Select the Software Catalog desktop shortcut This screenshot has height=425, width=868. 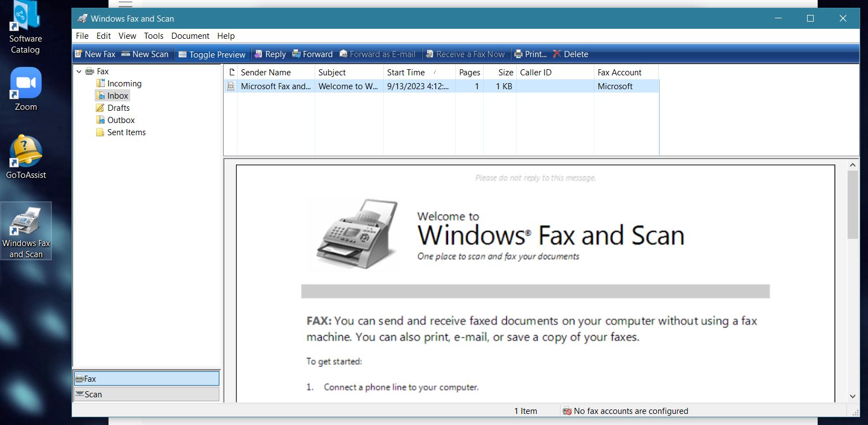pos(25,28)
